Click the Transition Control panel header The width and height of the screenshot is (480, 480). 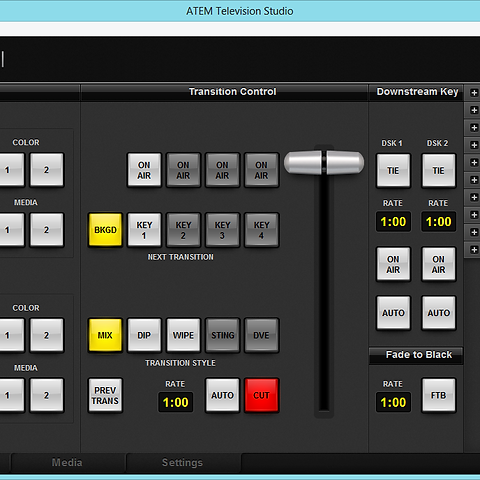point(224,92)
